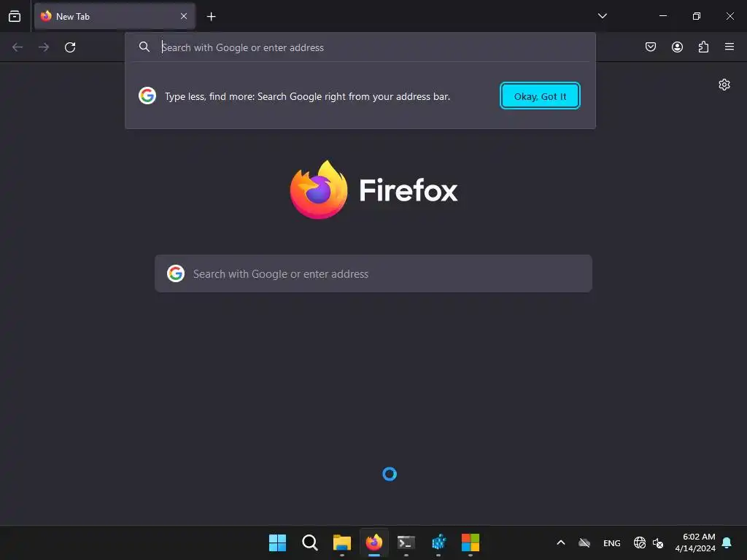This screenshot has height=560, width=747.
Task: Click the Okay, Got It button
Action: (x=540, y=96)
